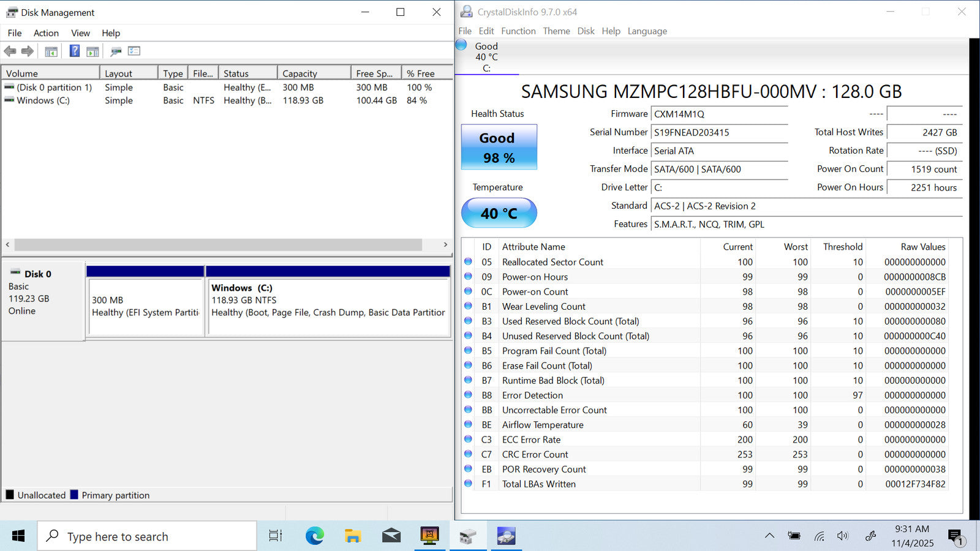Screen dimensions: 980x551
Task: Open Help using the blue question mark icon
Action: [74, 51]
